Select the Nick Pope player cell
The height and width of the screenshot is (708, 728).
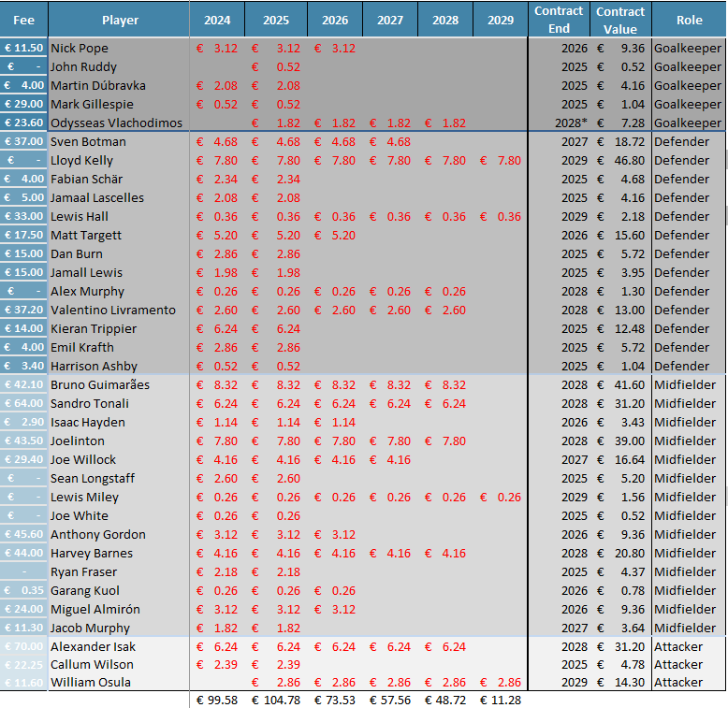tap(119, 49)
